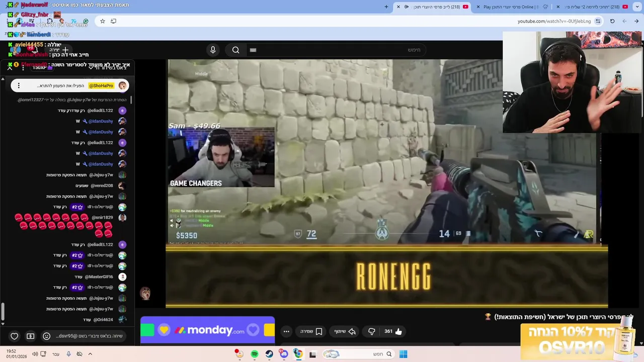The image size is (644, 362).
Task: Open the share (שיתוף) button
Action: (x=345, y=331)
